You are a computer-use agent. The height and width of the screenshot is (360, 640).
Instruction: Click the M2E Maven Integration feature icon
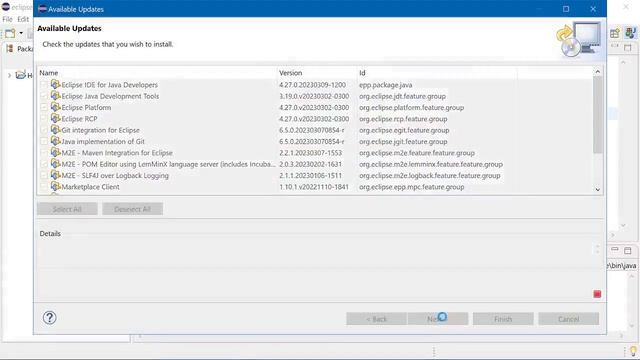coord(56,153)
